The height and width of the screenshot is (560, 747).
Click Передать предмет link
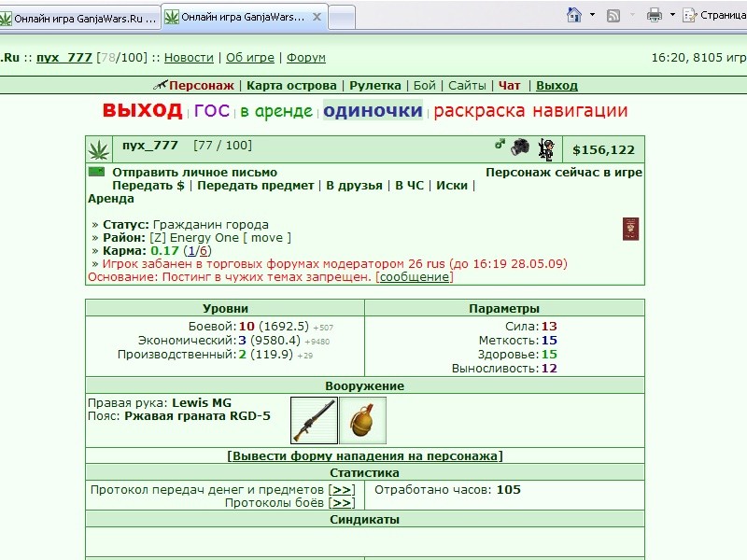coord(255,186)
